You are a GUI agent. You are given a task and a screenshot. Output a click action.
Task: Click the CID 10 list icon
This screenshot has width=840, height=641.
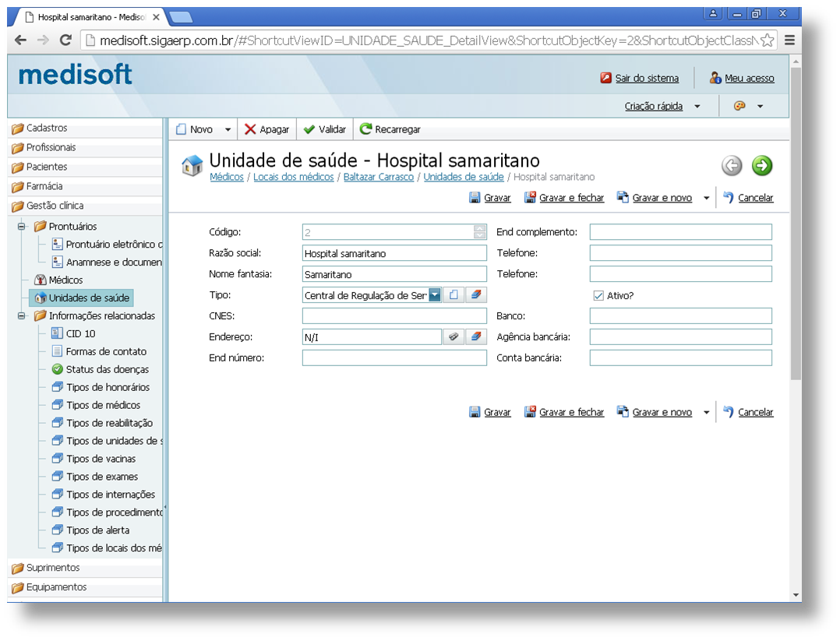(57, 333)
